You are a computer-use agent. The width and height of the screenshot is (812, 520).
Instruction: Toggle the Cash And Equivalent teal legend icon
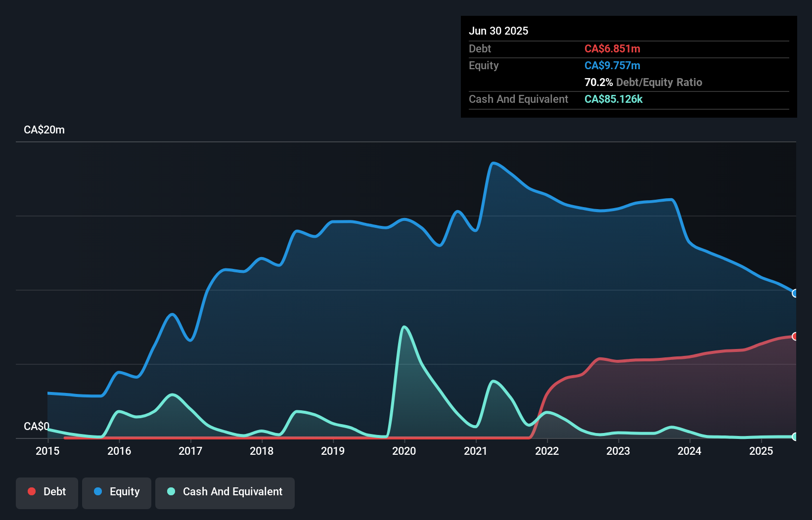[171, 491]
